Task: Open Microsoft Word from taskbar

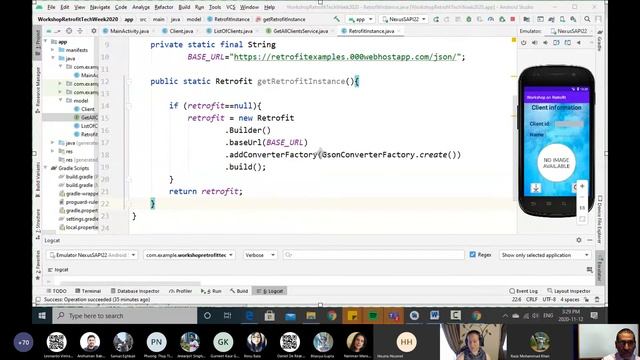Action: 434,316
